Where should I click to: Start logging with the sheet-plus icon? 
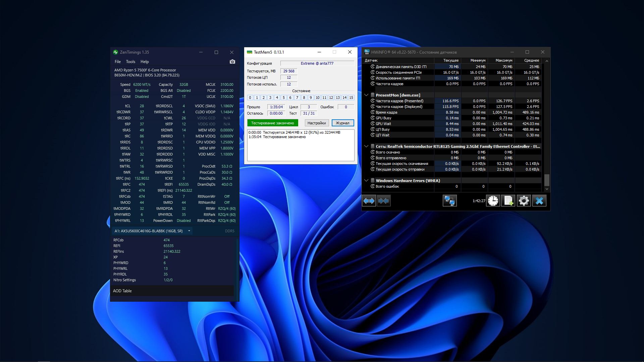point(508,201)
